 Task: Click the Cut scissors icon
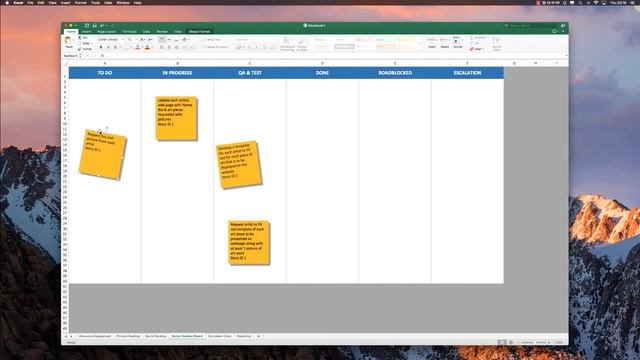(80, 38)
